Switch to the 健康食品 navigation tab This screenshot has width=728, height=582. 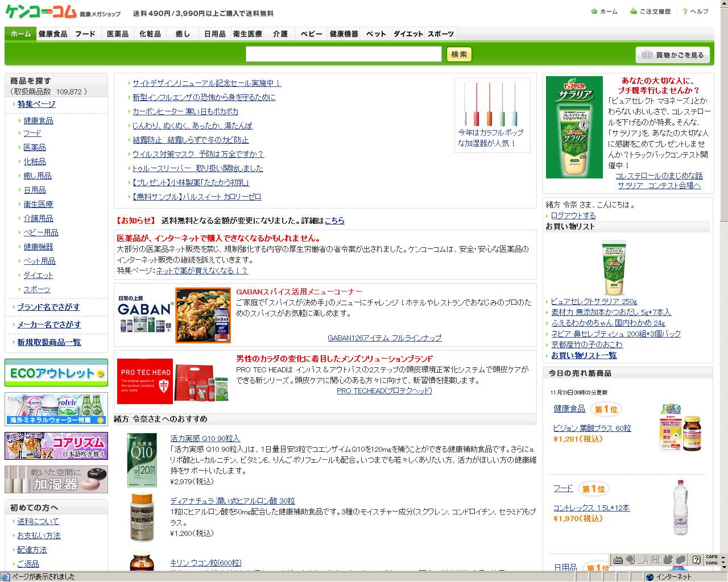pyautogui.click(x=53, y=34)
